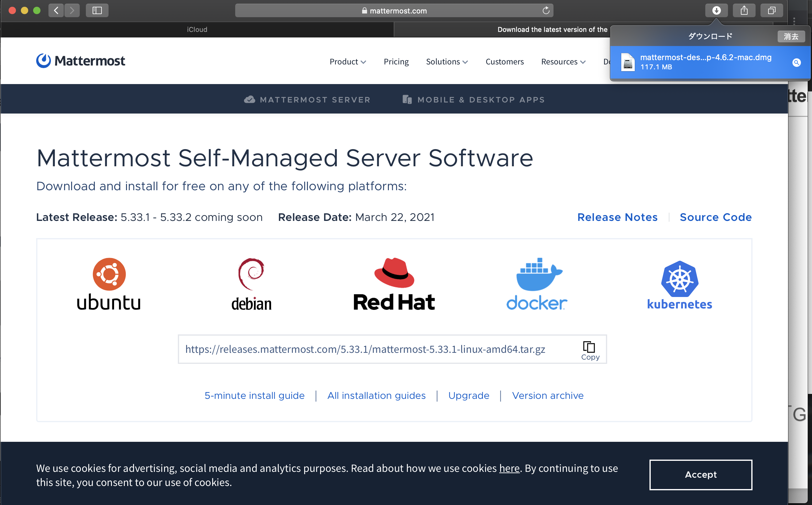
Task: Switch to the iCloud tab
Action: (x=197, y=29)
